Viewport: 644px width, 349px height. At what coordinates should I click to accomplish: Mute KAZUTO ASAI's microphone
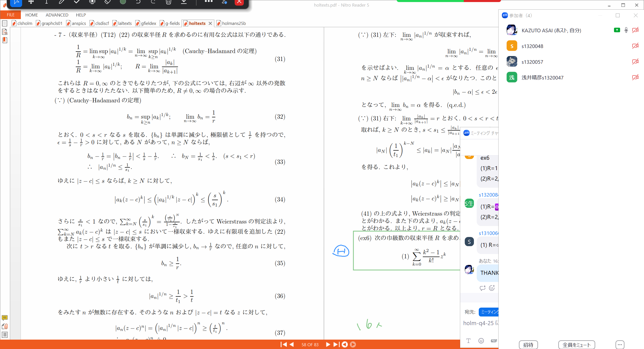tap(626, 30)
